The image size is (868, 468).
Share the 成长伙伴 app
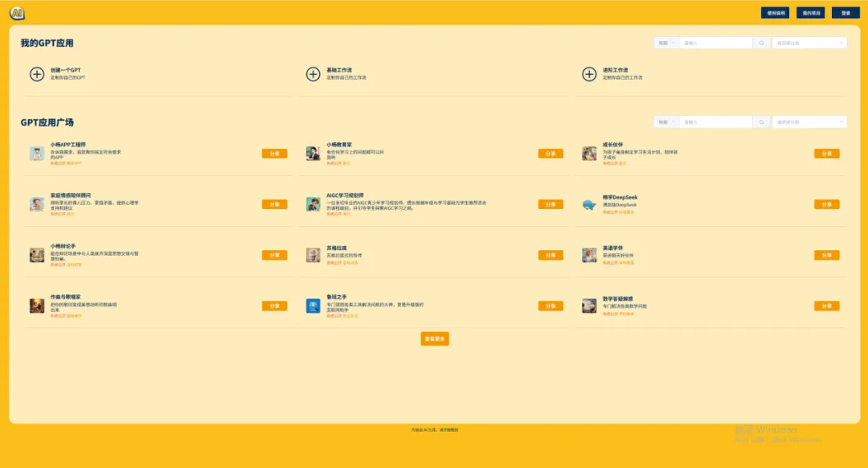pyautogui.click(x=826, y=154)
